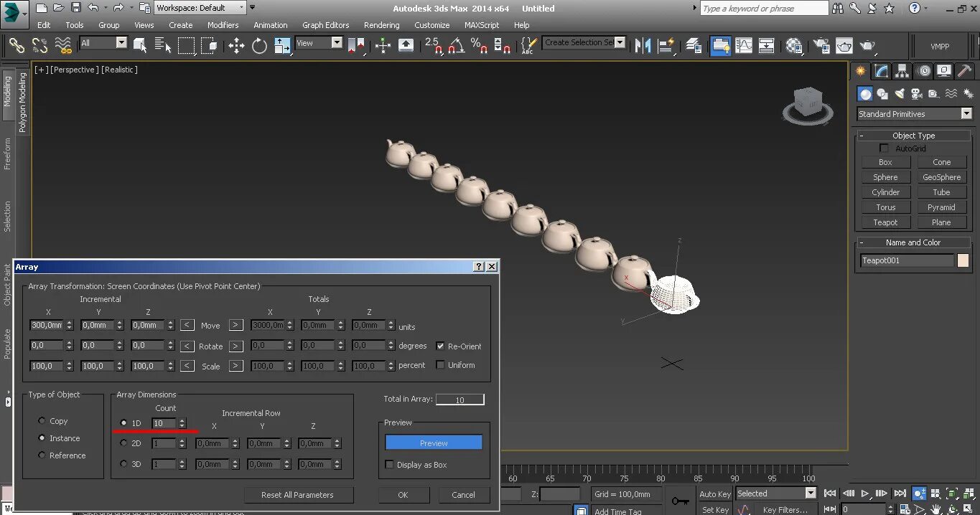
Task: Open the Selected key filter dropdown
Action: 776,493
